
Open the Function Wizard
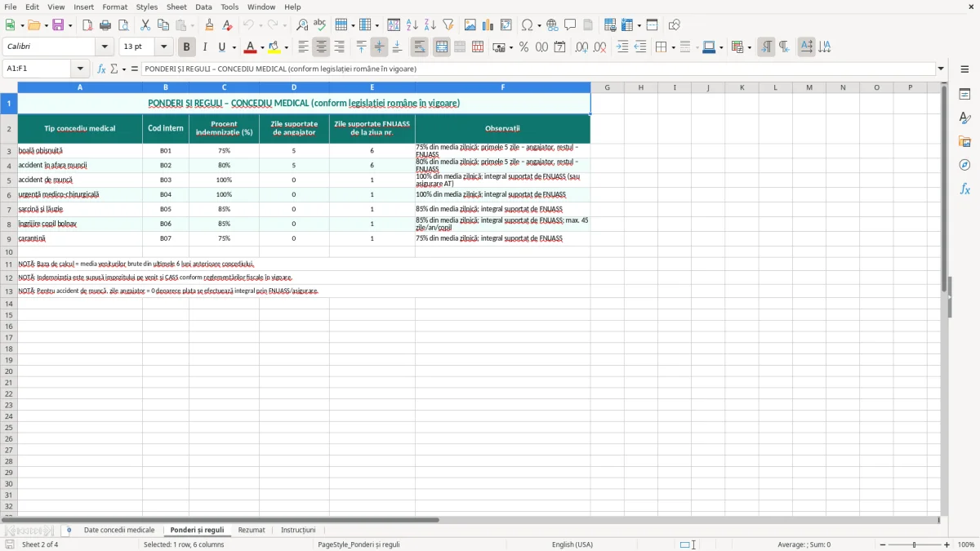pos(102,69)
